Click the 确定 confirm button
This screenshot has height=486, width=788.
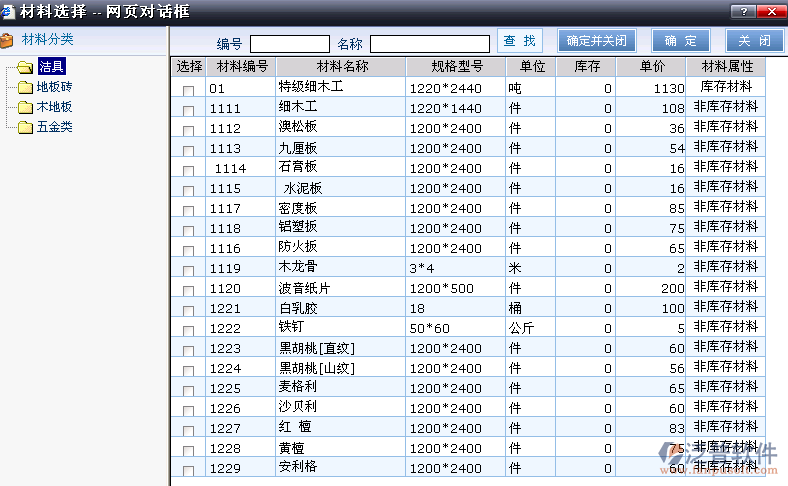point(681,41)
